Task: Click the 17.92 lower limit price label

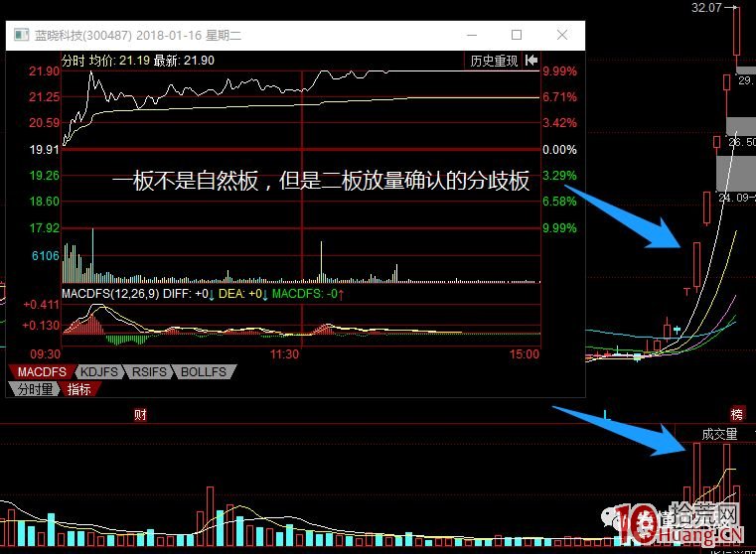Action: click(x=44, y=227)
